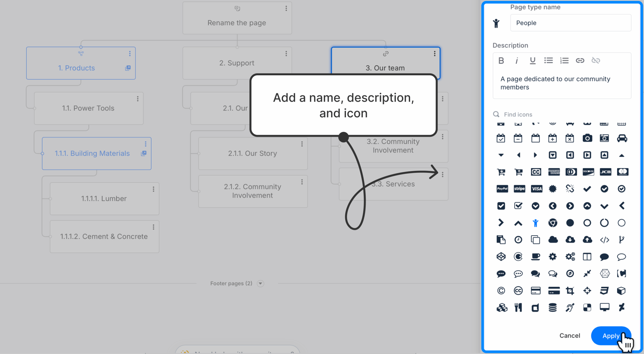Click the Rename the page card

pos(237,18)
